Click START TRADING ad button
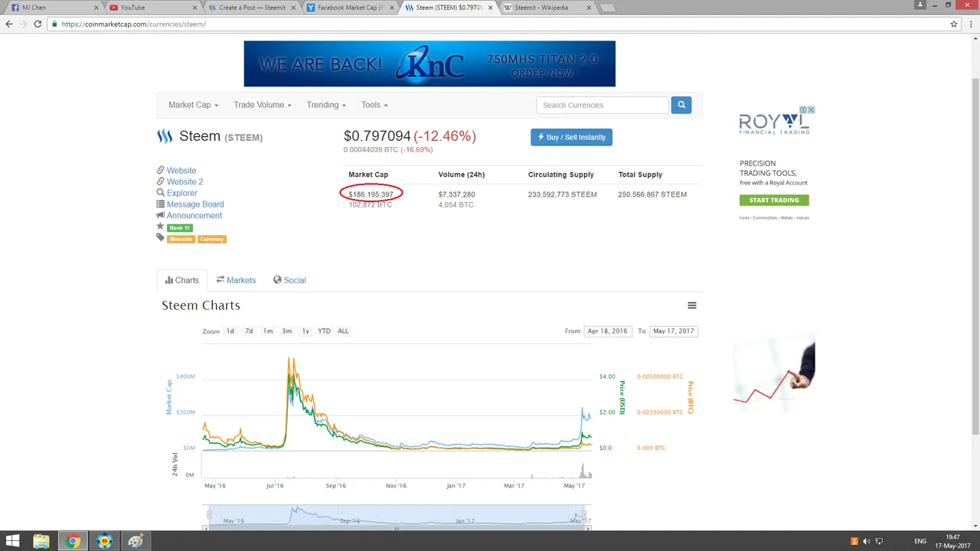The width and height of the screenshot is (980, 551). coord(774,201)
